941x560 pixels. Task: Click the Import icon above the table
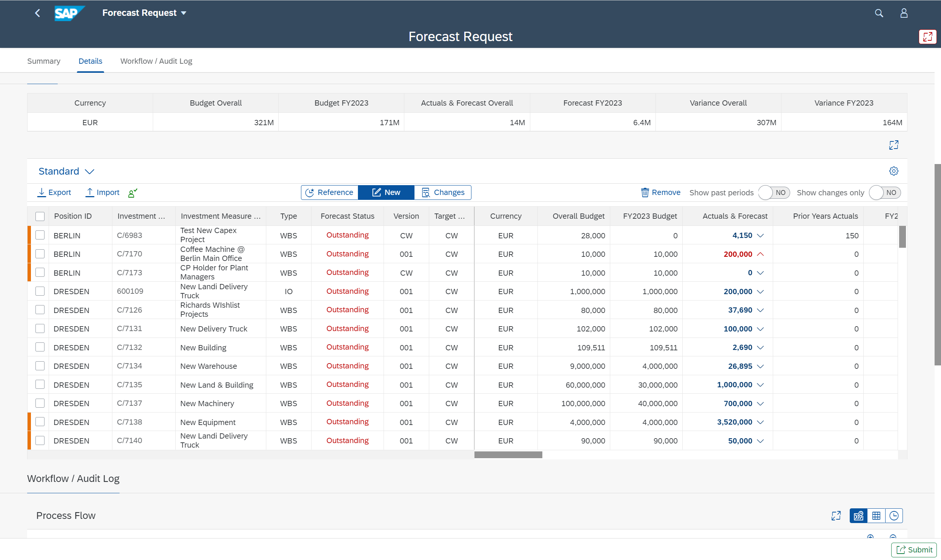point(90,192)
